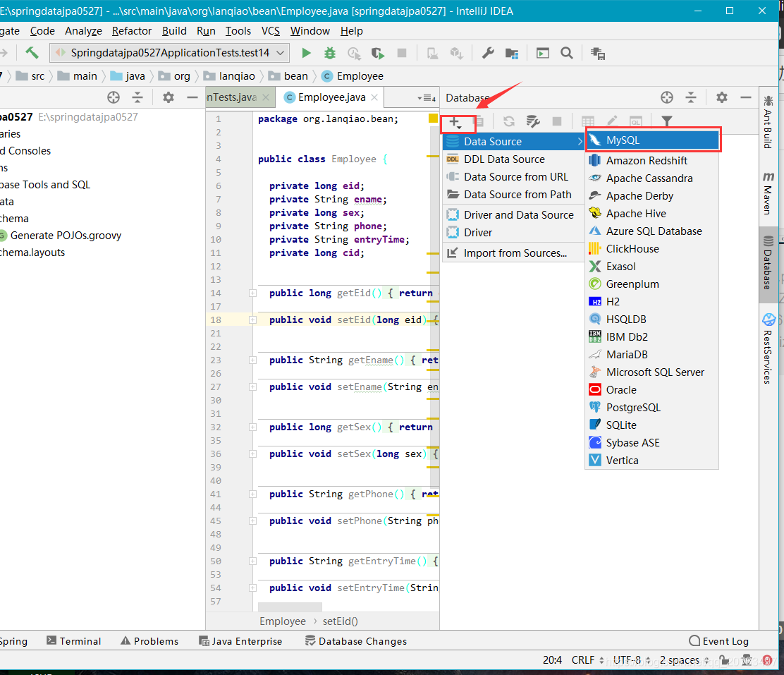The width and height of the screenshot is (784, 675).
Task: Open Settings with the wrench icon
Action: [488, 53]
